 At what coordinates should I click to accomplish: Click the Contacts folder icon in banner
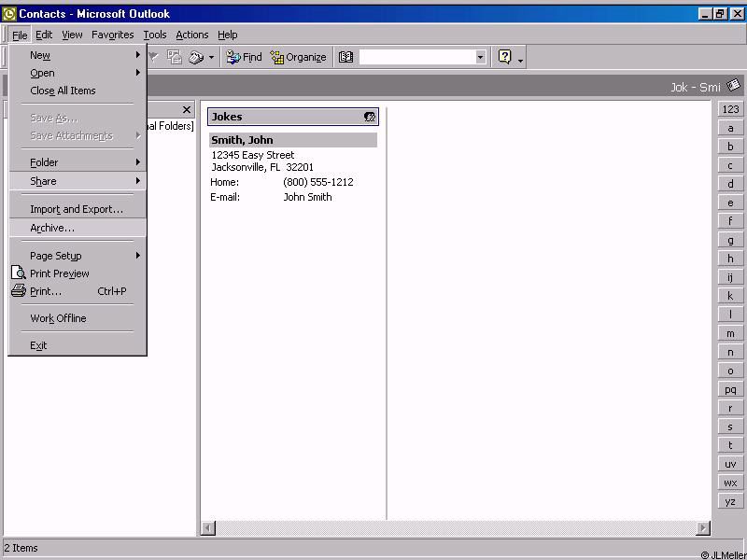(734, 86)
